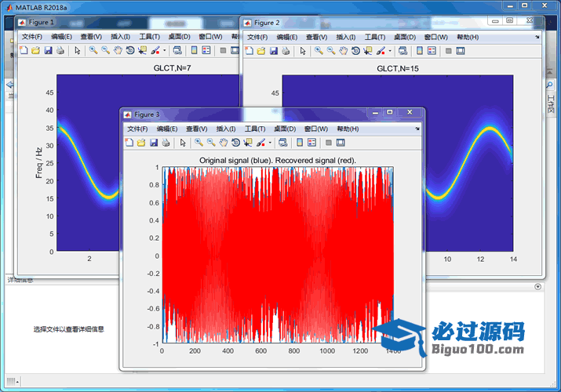Select the Zoom In tool in Figure 3
The image size is (561, 392).
[x=199, y=143]
